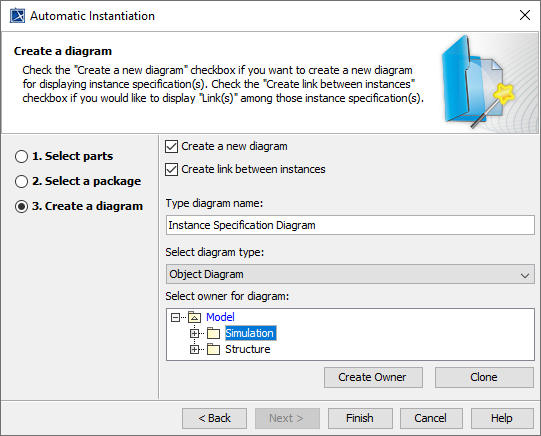This screenshot has width=541, height=436.
Task: Click the MagicDraw app icon in title bar
Action: (x=17, y=16)
